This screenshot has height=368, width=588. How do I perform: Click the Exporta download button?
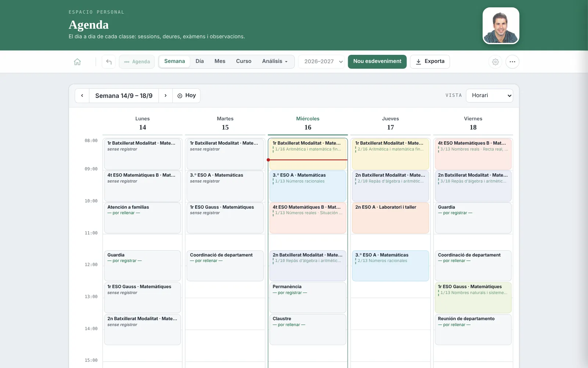pos(430,61)
